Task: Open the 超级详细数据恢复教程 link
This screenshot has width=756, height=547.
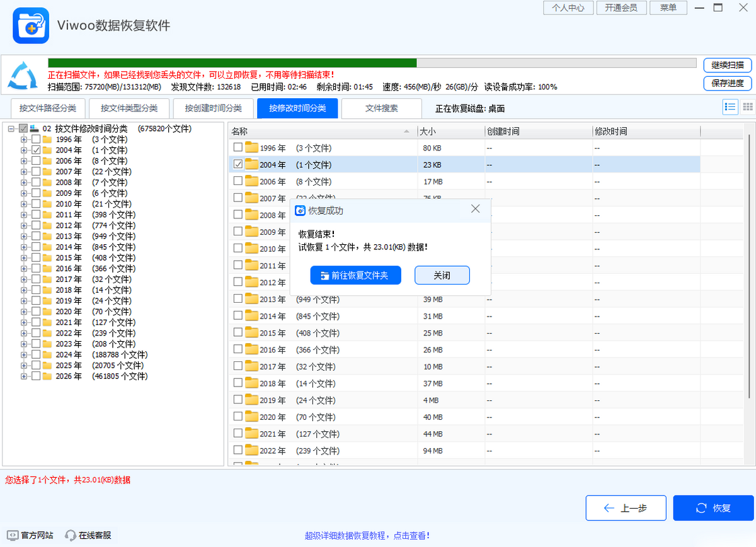Action: (367, 536)
